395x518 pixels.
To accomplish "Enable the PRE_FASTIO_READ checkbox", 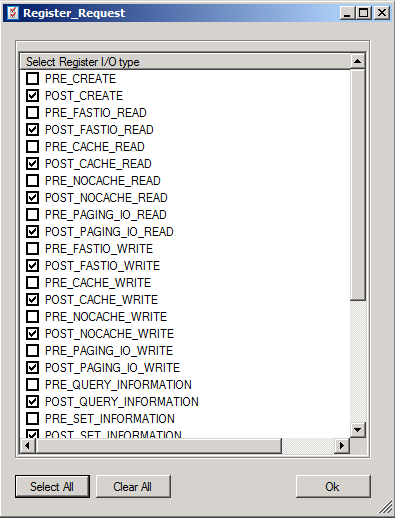I will pyautogui.click(x=32, y=113).
